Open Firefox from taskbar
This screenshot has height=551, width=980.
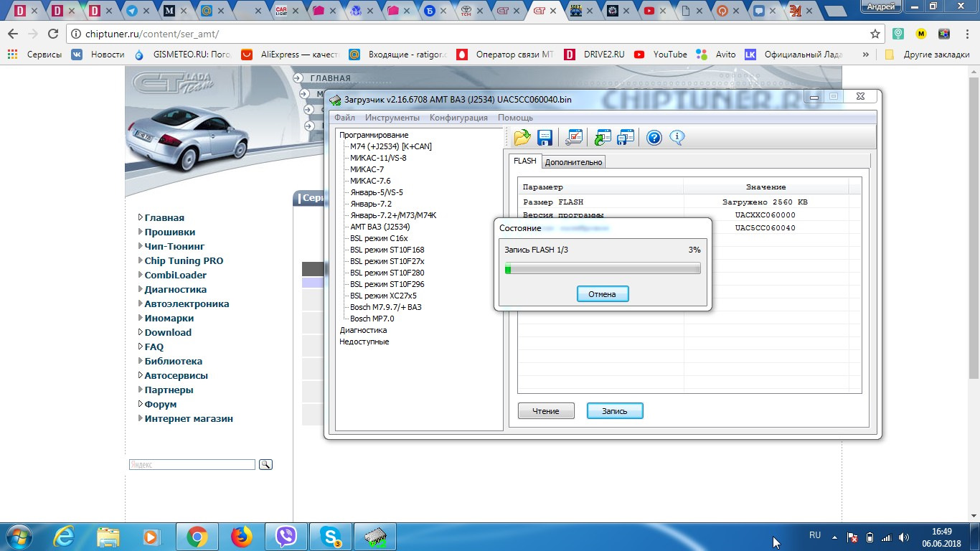[x=242, y=537]
